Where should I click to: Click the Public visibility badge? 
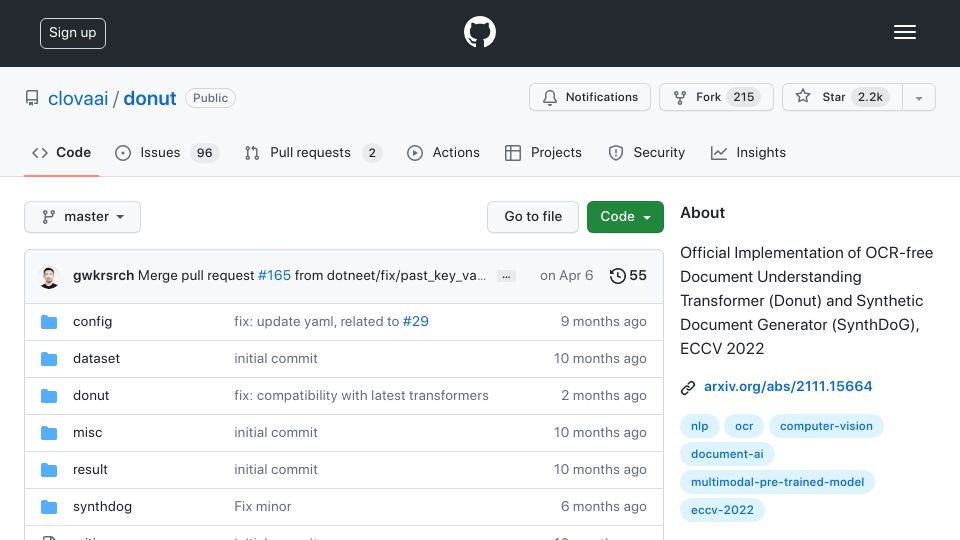210,98
